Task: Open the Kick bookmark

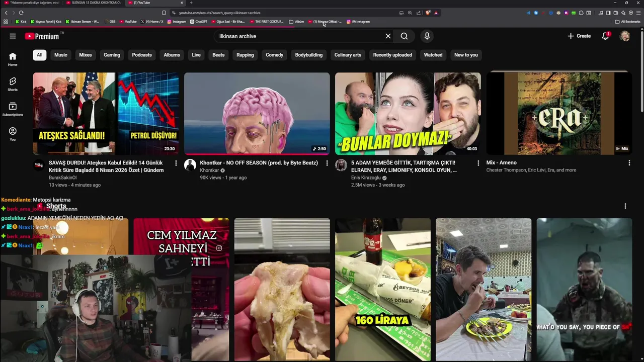Action: click(x=21, y=22)
